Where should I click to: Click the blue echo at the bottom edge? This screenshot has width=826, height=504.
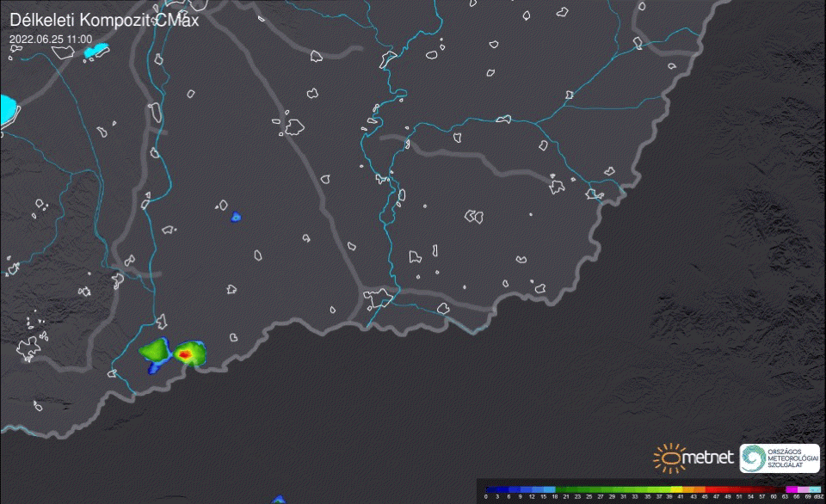pos(278,499)
